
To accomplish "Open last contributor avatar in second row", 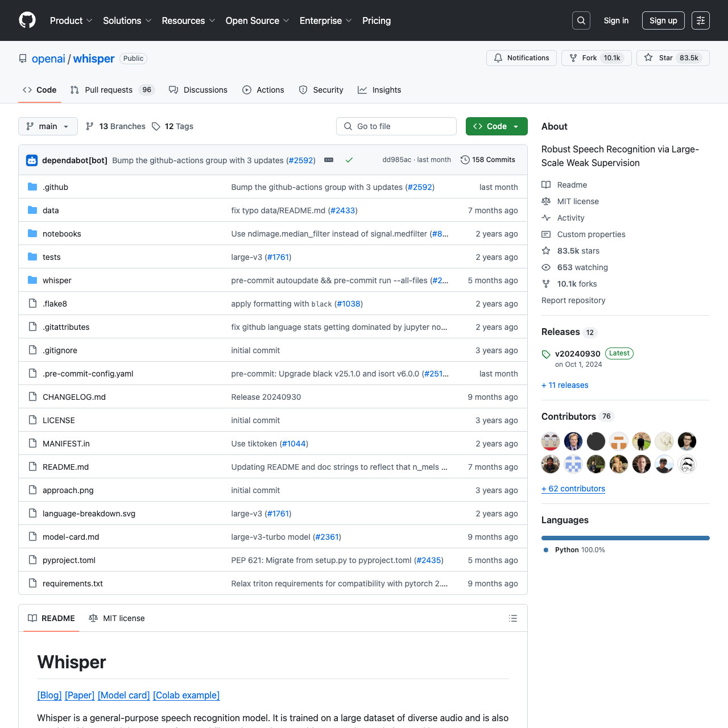I will click(x=687, y=464).
